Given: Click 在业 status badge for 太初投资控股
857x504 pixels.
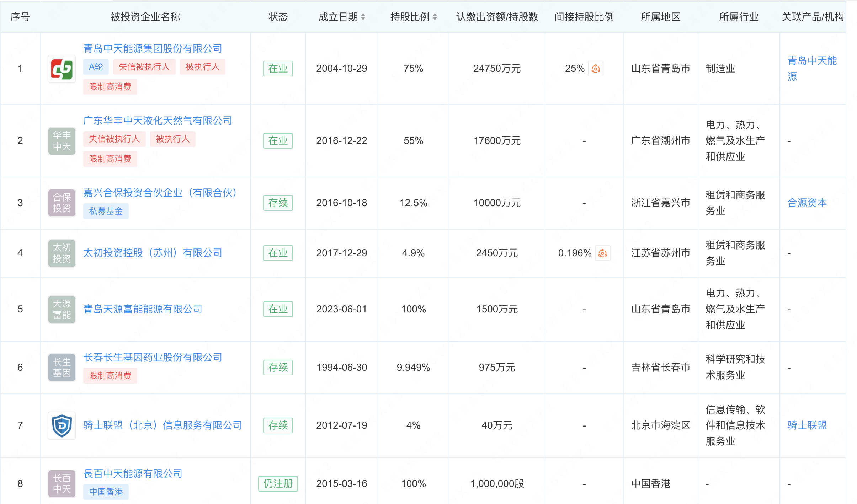Looking at the screenshot, I should pyautogui.click(x=278, y=253).
